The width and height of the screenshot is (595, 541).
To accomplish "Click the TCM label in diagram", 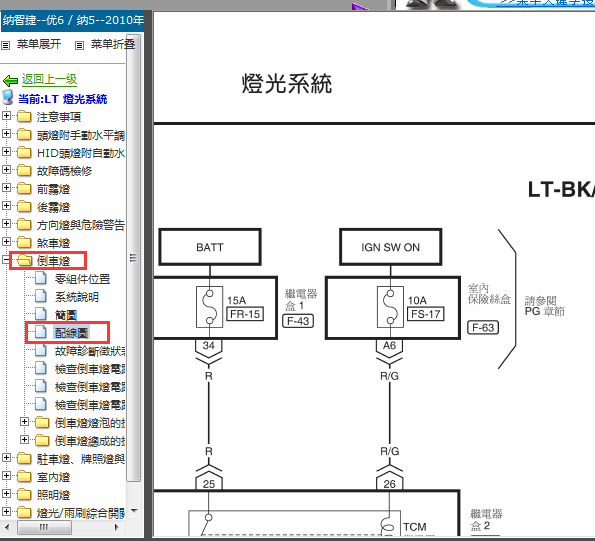I will 414,527.
